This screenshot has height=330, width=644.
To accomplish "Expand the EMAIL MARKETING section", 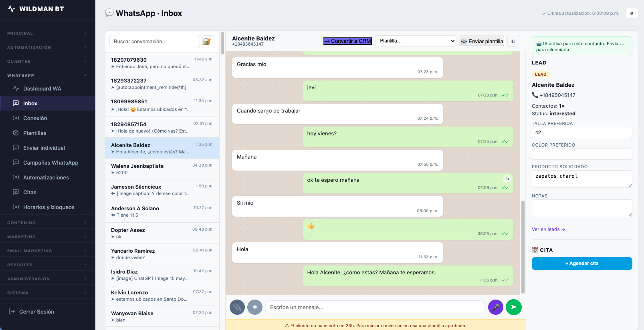I will (x=48, y=251).
